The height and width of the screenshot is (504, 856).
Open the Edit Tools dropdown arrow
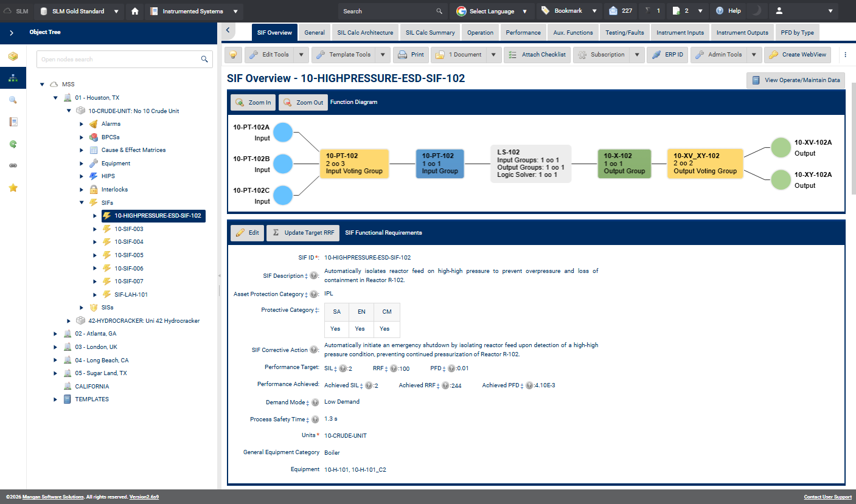301,55
